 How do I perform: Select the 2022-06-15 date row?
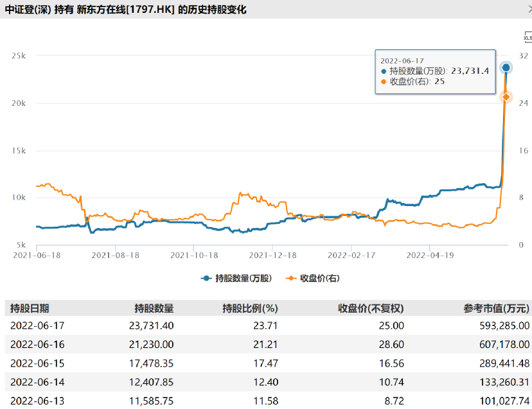tap(268, 363)
